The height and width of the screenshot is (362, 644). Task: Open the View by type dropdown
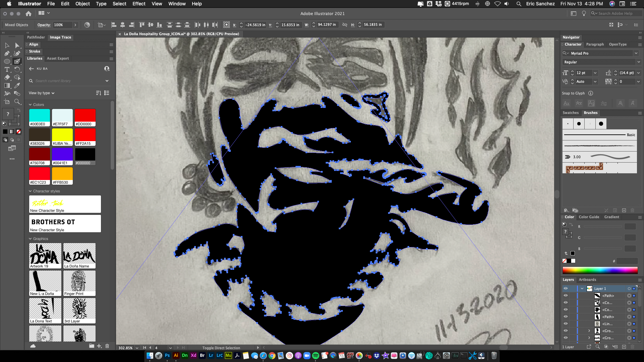(42, 93)
